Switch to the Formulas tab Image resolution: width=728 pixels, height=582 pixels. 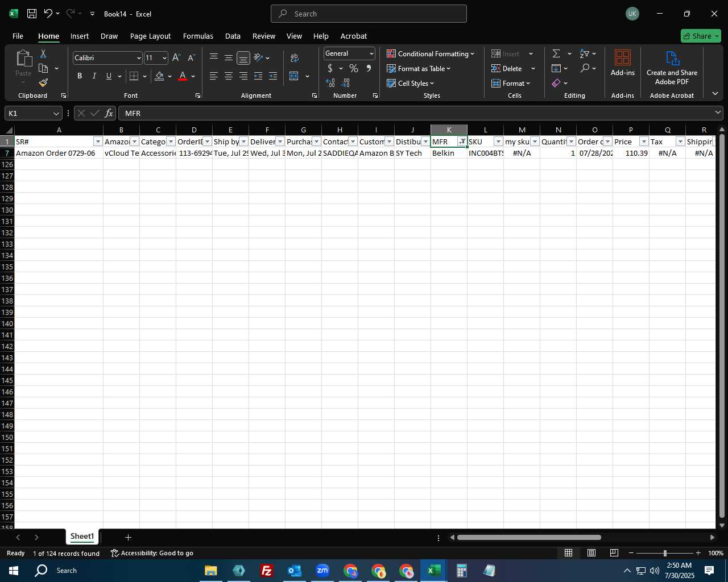pos(198,36)
